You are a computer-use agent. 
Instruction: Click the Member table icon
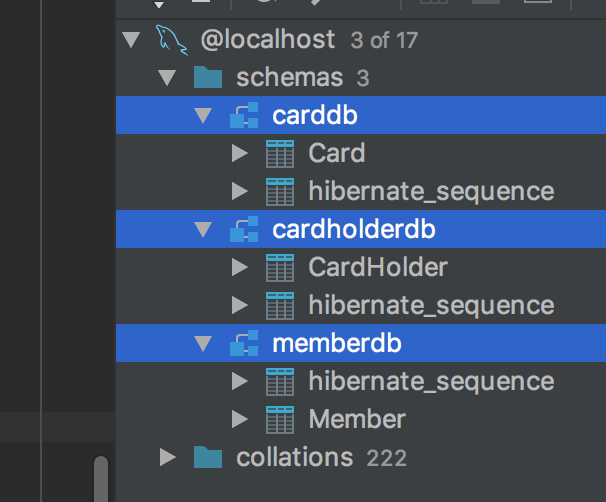280,420
